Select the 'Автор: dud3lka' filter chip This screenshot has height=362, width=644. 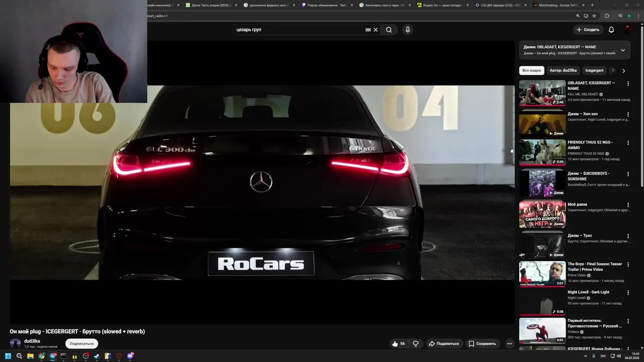tap(563, 70)
